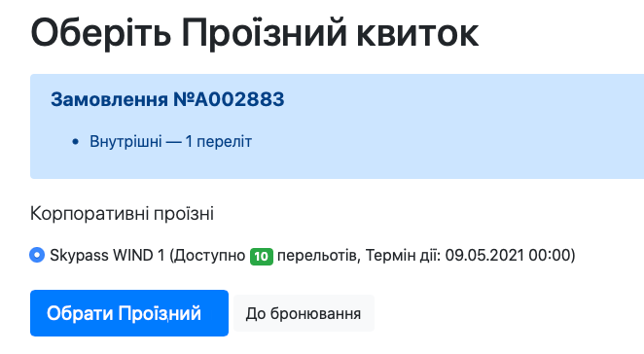Click the Skypass WIND 1 label text

[107, 255]
